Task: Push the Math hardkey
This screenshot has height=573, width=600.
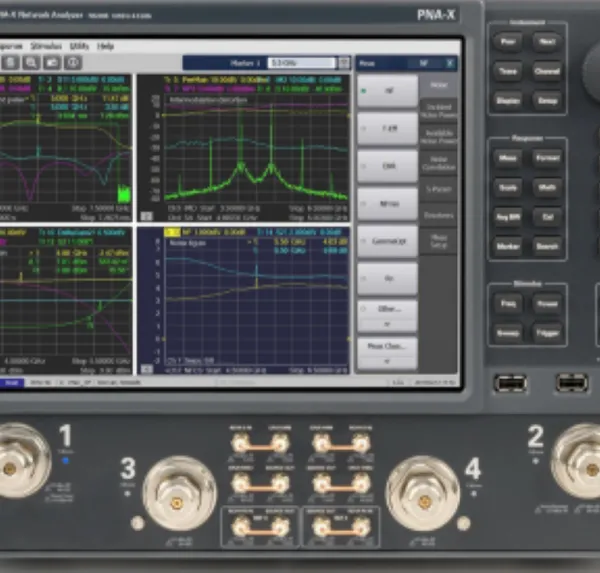Action: point(547,187)
